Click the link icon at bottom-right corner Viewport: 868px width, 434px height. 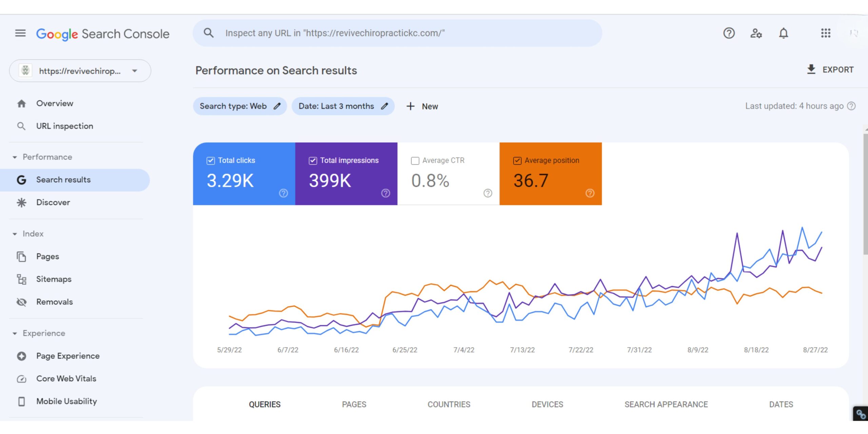[x=861, y=414]
